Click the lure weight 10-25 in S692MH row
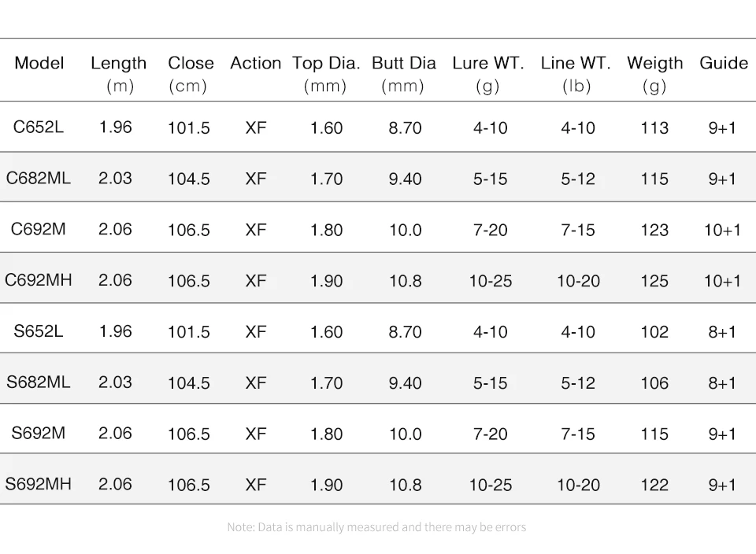 tap(490, 485)
